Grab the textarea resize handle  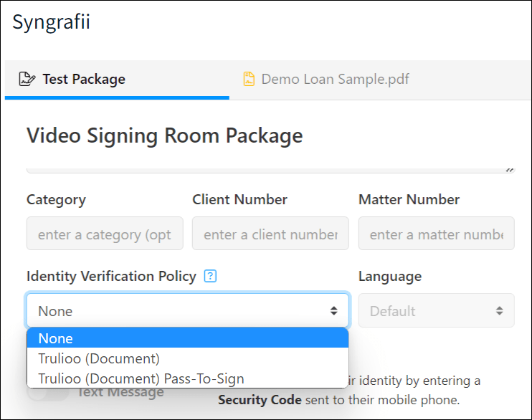coord(510,171)
